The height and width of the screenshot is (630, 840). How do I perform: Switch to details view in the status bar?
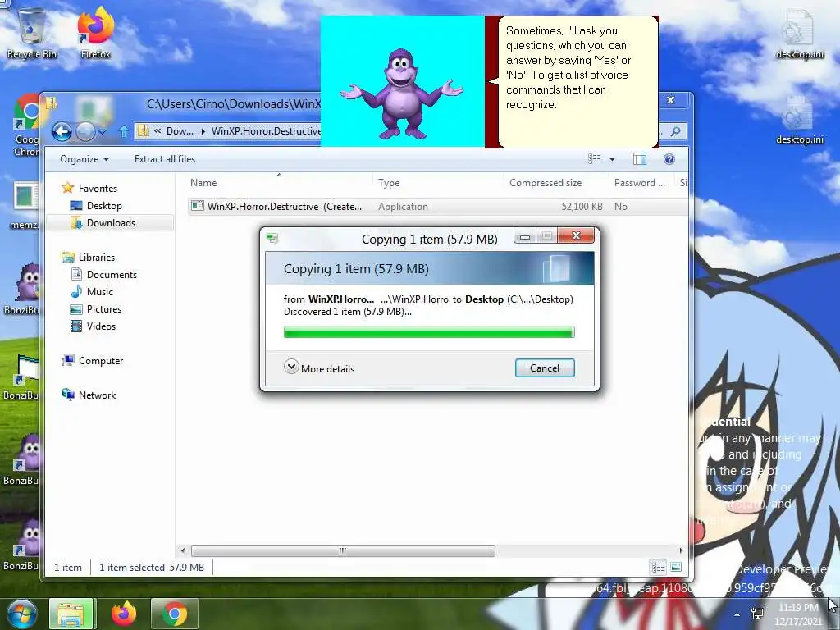(x=659, y=567)
